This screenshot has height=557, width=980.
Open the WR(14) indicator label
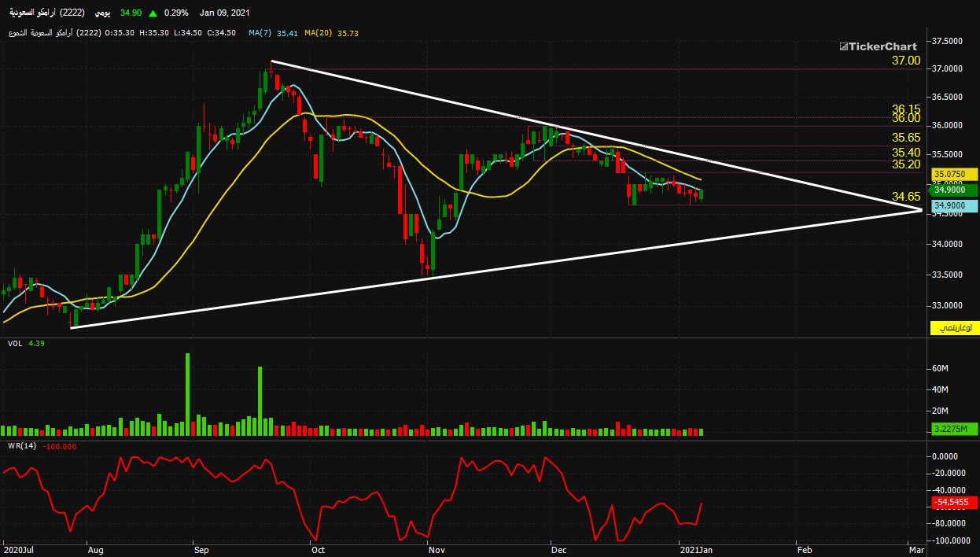pyautogui.click(x=22, y=446)
